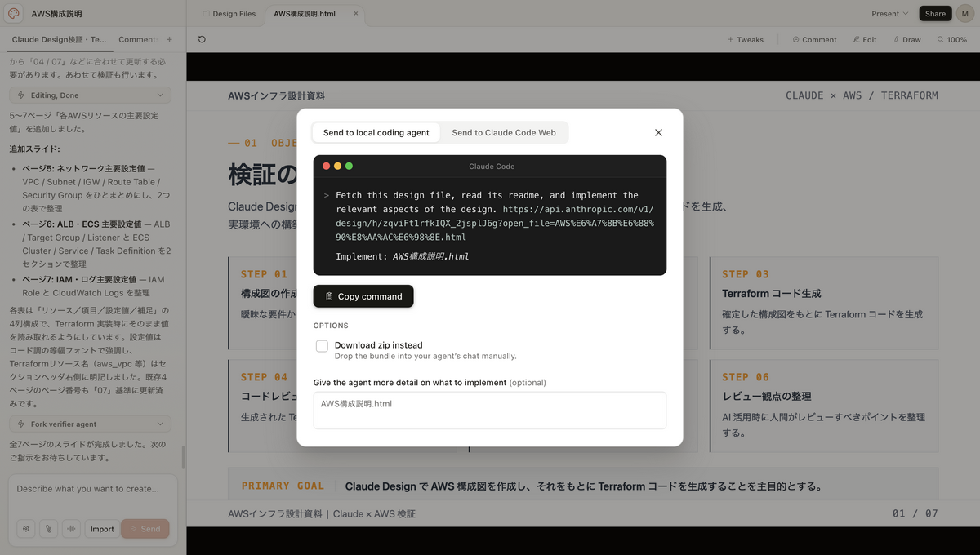The width and height of the screenshot is (980, 555).
Task: Click the reload arrow icon in toolbar
Action: 202,39
